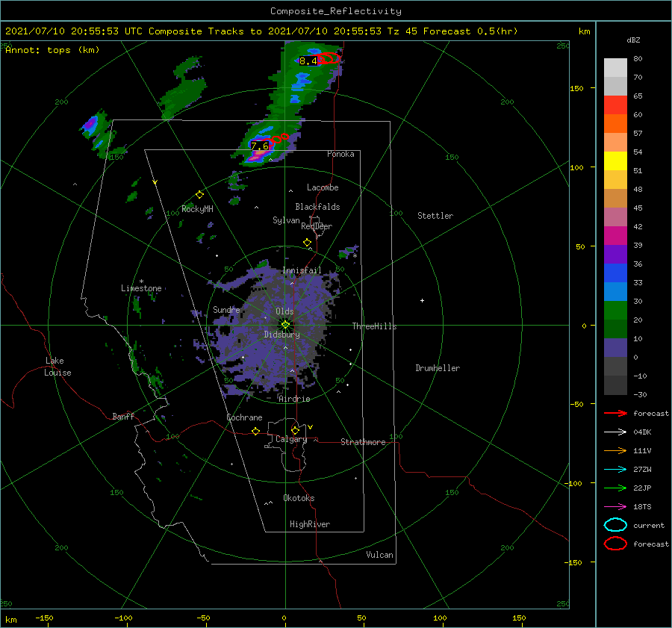Click the orange 111V arrow symbol
The height and width of the screenshot is (628, 672).
(x=615, y=450)
